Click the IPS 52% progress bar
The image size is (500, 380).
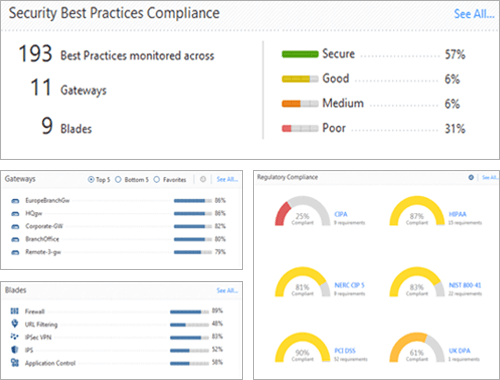pos(189,351)
